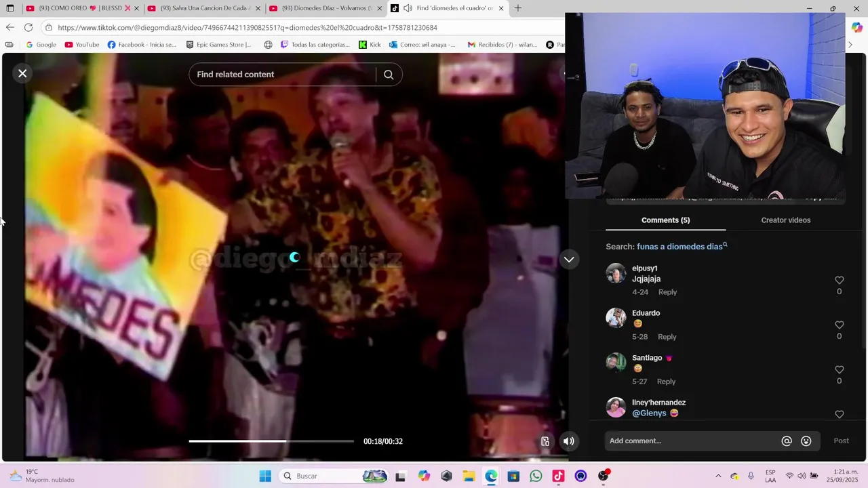Launch Copilot from the taskbar
The width and height of the screenshot is (868, 488).
pyautogui.click(x=424, y=476)
